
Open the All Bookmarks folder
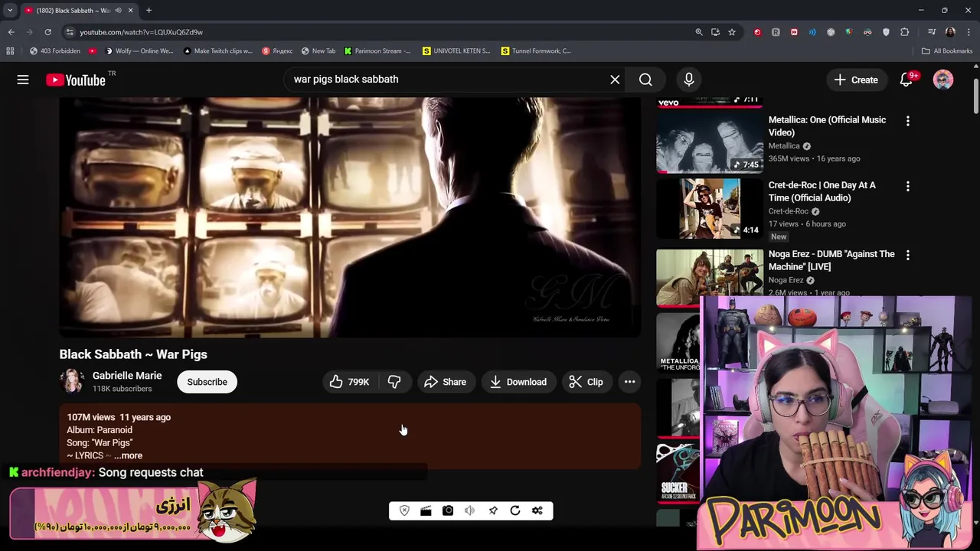coord(947,51)
